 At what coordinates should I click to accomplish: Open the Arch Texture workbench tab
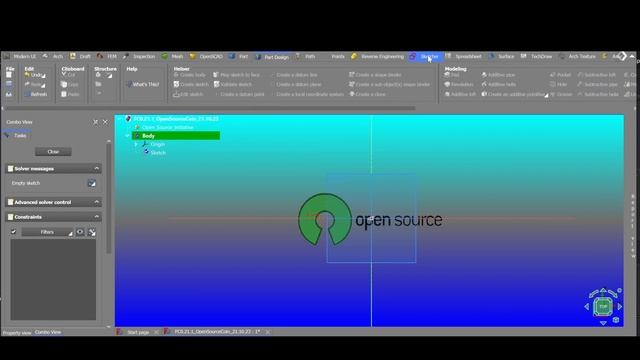pyautogui.click(x=578, y=56)
